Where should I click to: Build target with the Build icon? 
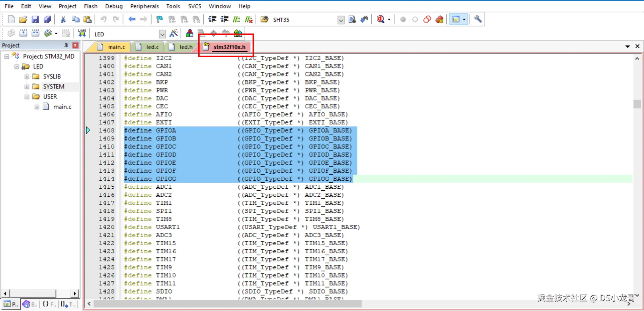pyautogui.click(x=23, y=33)
